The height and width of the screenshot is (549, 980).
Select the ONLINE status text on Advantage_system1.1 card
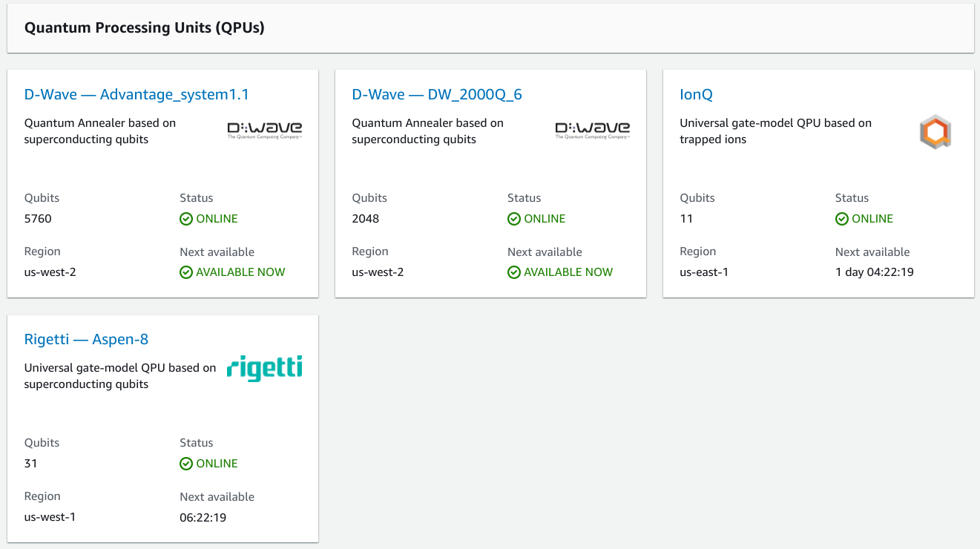[217, 219]
